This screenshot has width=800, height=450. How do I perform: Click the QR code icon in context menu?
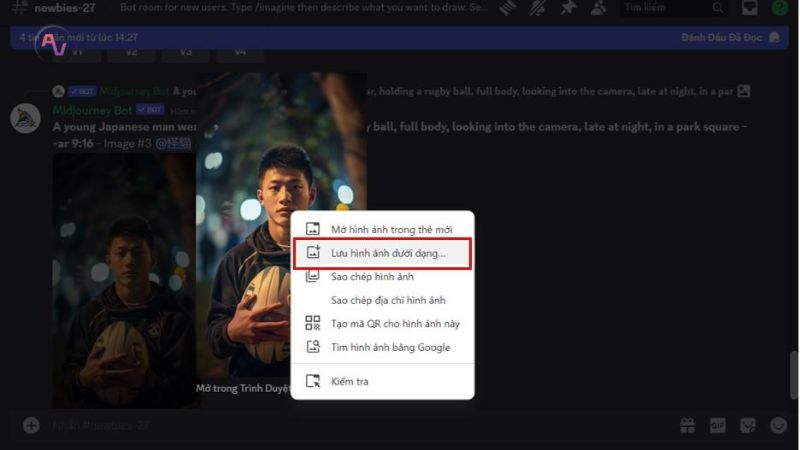[312, 323]
